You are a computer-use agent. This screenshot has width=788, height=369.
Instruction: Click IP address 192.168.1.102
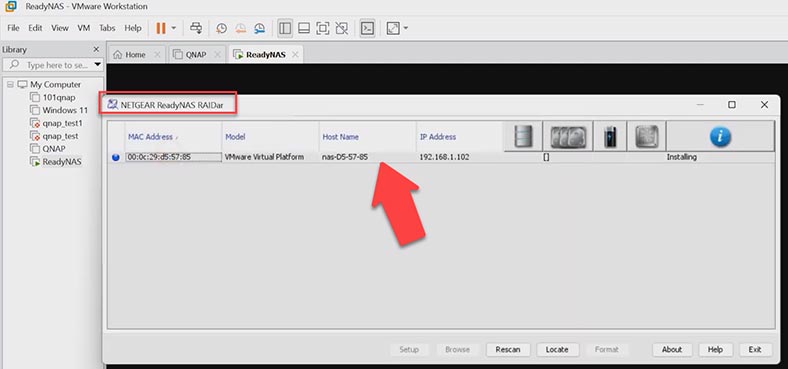(x=444, y=157)
